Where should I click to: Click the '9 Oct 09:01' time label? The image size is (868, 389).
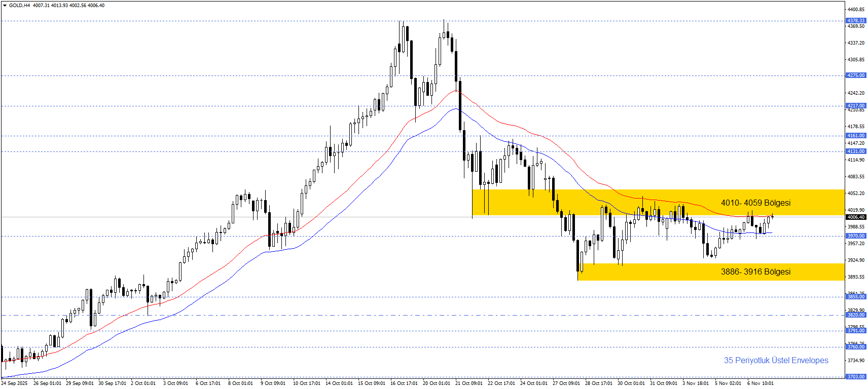(273, 383)
